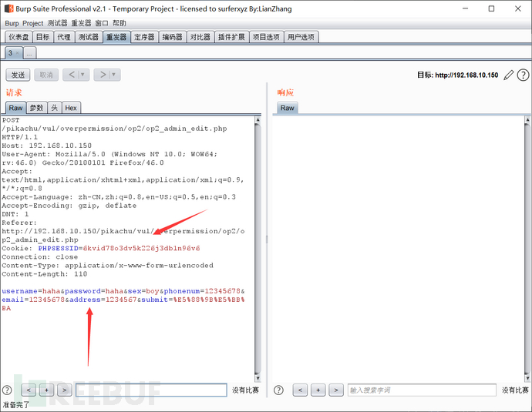Open history forward dropdown arrow
532x412 pixels.
[114, 75]
